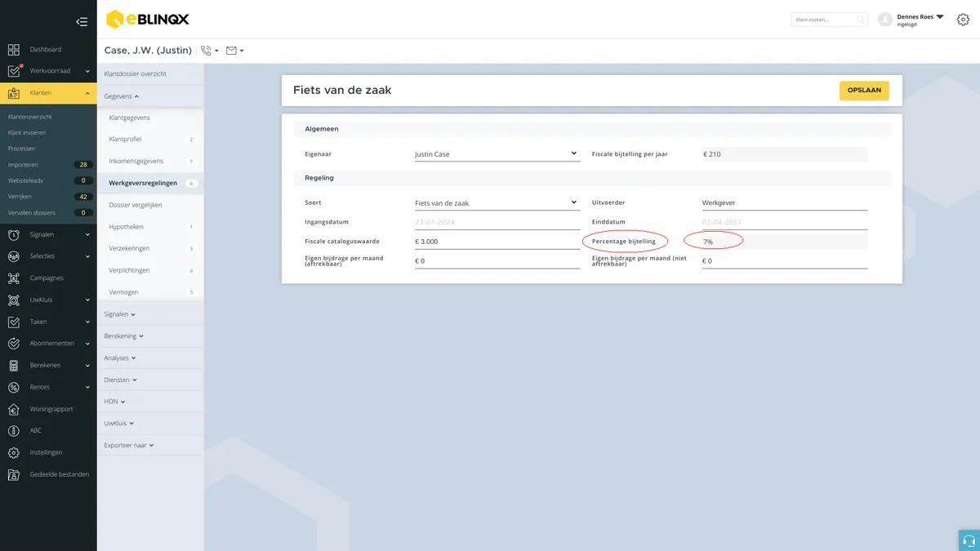
Task: Expand Selecties in the left sidebar
Action: pyautogui.click(x=87, y=256)
